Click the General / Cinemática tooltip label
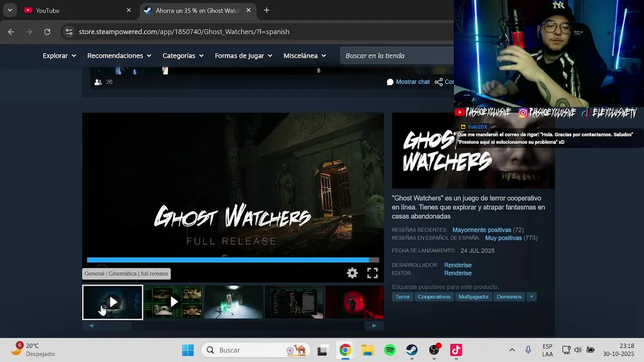644x362 pixels. 126,274
